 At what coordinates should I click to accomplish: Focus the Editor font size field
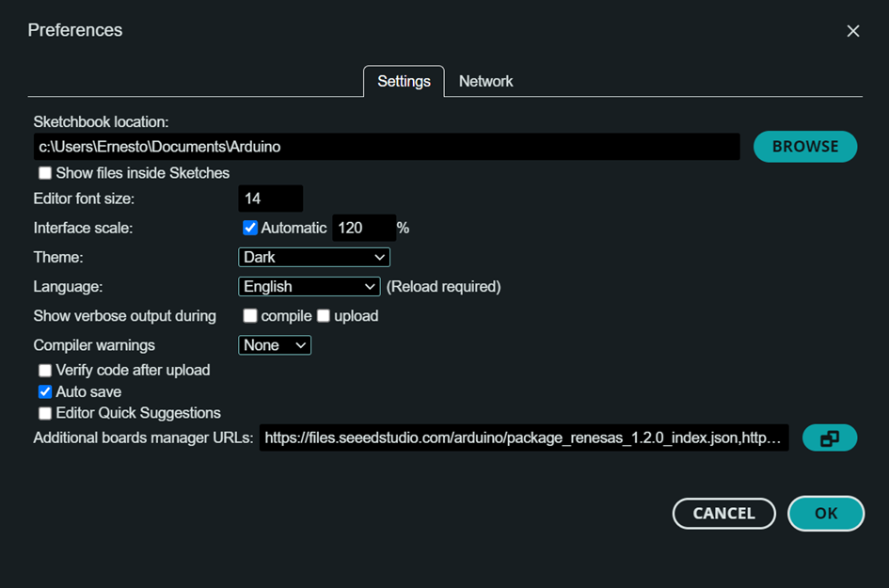270,199
